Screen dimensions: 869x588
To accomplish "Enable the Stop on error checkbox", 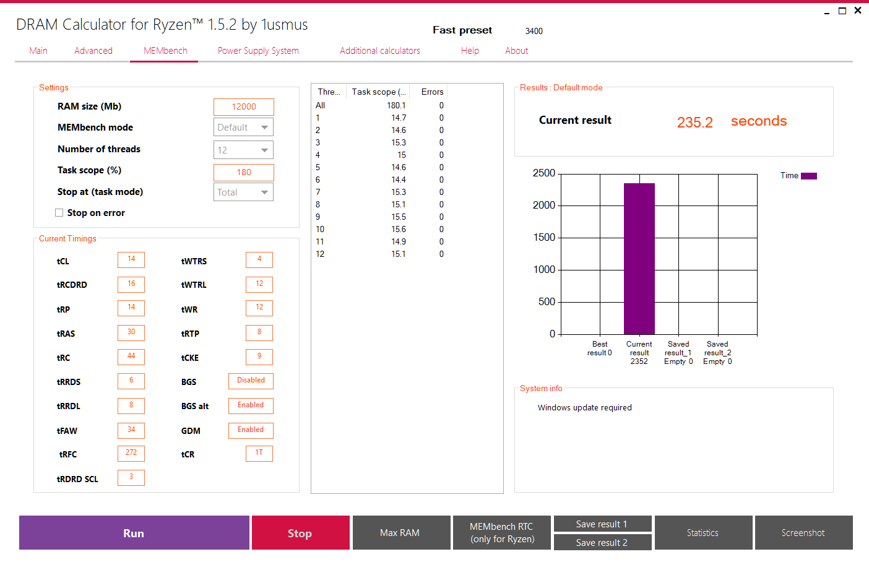I will tap(59, 213).
